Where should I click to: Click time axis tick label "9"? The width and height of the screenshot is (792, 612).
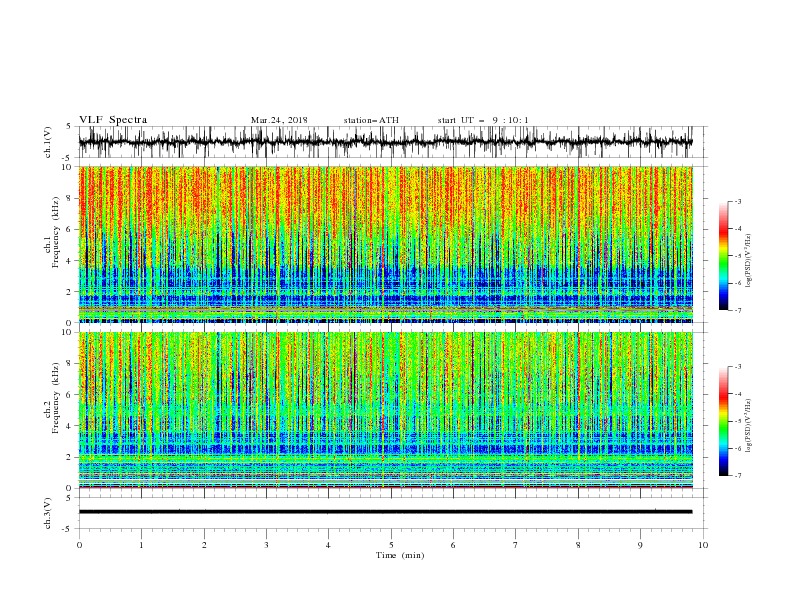pyautogui.click(x=640, y=545)
